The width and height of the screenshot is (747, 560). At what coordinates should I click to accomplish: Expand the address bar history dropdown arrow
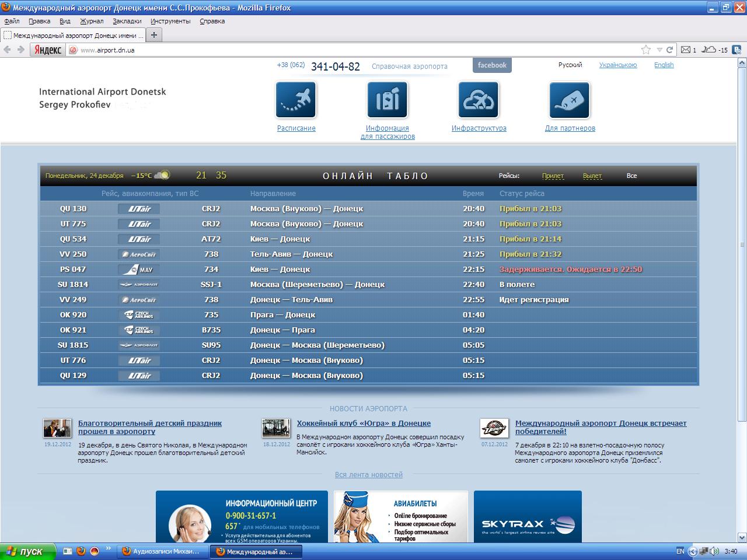click(659, 50)
